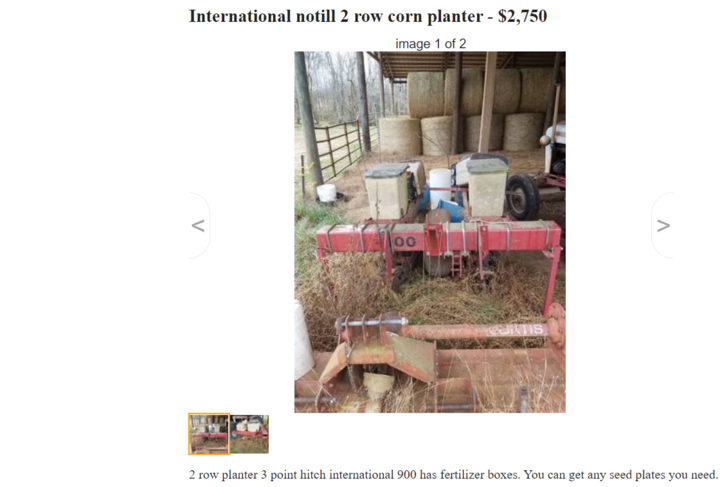The image size is (720, 487).
Task: Open the second thumbnail image
Action: point(249,434)
